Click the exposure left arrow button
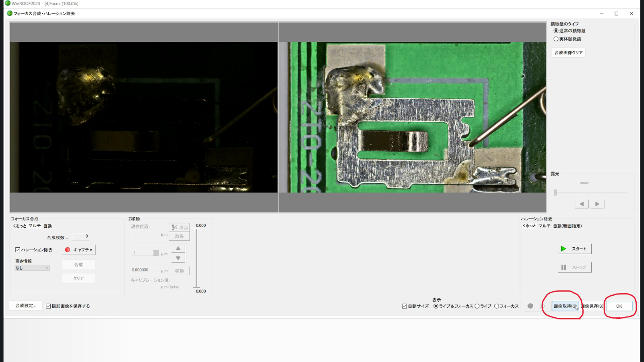This screenshot has width=644, height=362. (582, 204)
